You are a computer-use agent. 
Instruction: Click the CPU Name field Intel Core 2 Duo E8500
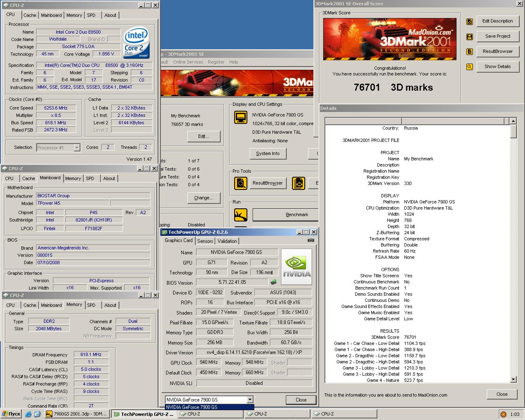coord(78,32)
